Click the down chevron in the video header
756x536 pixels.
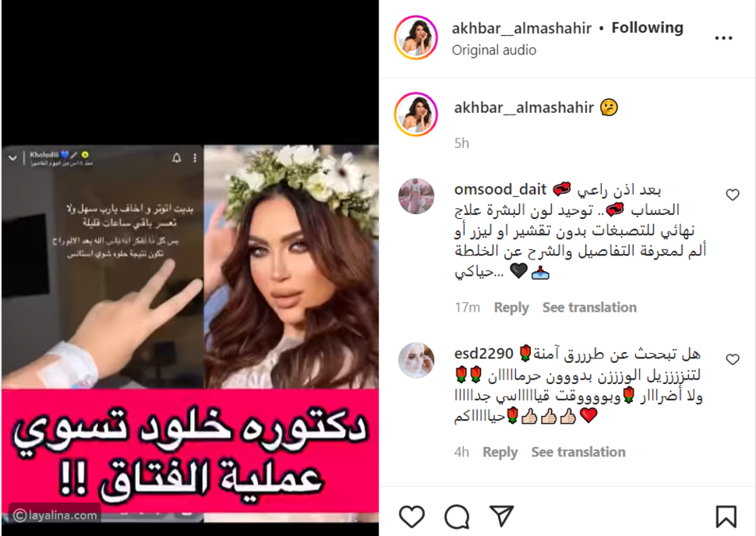12,157
